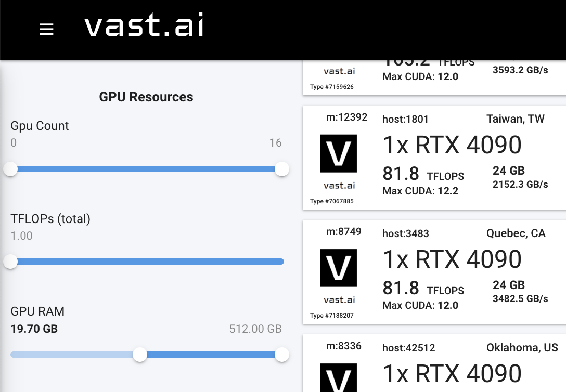The image size is (566, 392).
Task: Select the Quebec, CA RTX 4090 title
Action: click(452, 259)
